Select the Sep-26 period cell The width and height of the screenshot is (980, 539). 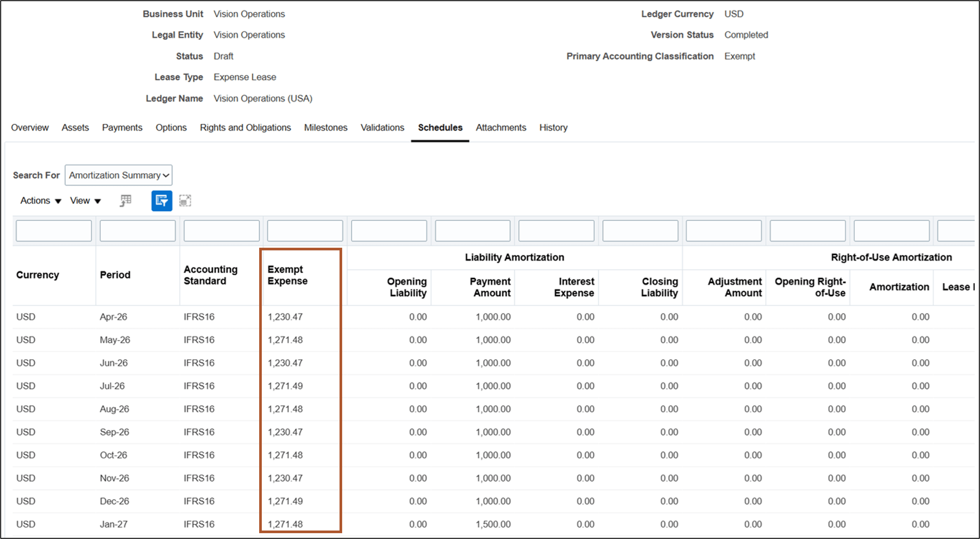115,432
